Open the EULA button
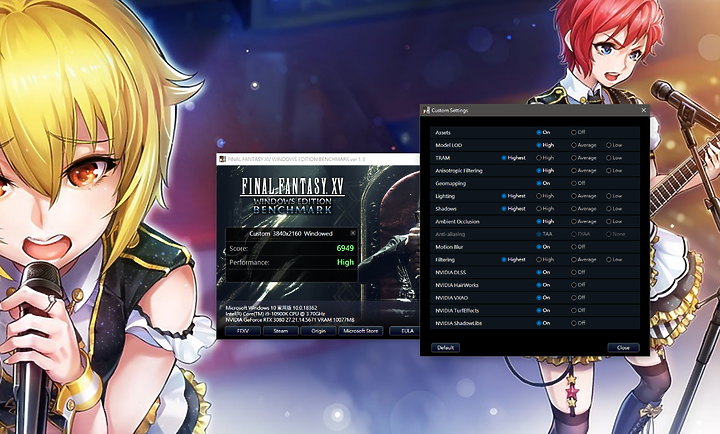Screen dimensions: 720x434 click(x=405, y=331)
